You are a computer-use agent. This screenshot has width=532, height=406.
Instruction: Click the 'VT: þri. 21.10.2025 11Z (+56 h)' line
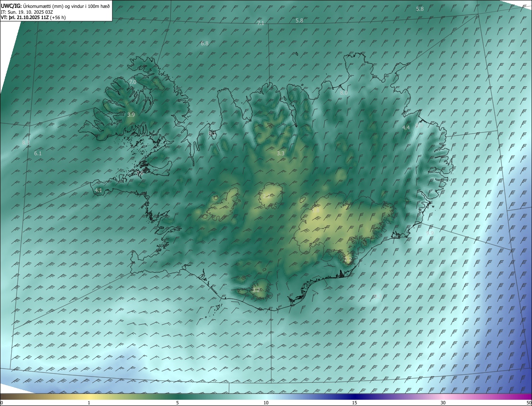point(33,17)
